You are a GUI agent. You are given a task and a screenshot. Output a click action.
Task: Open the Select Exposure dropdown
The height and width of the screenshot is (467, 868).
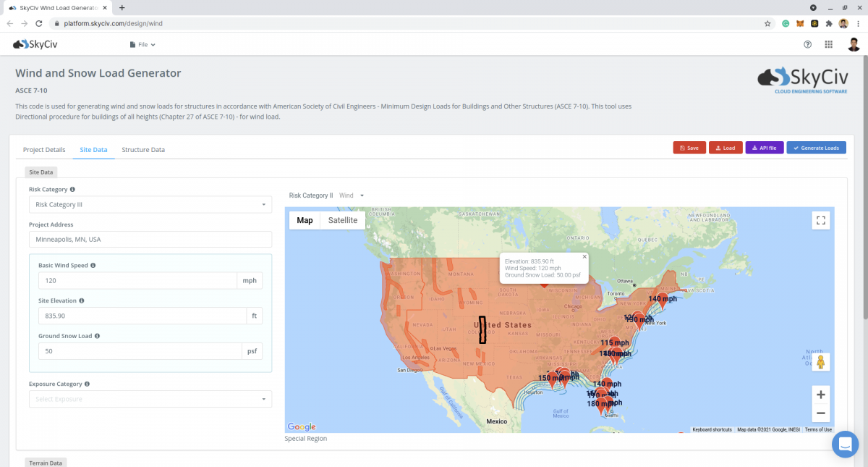point(150,399)
